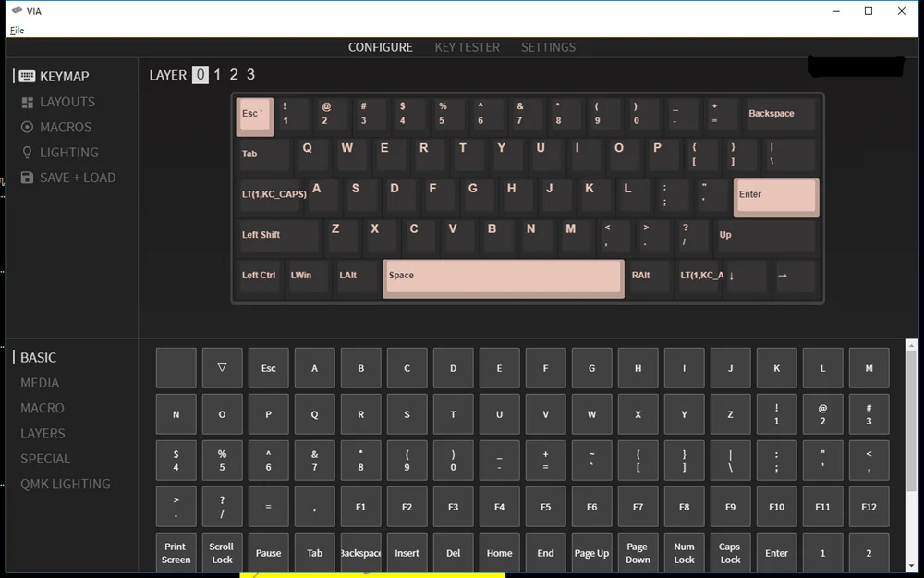
Task: Open Save + Load with floppy icon
Action: (x=68, y=178)
